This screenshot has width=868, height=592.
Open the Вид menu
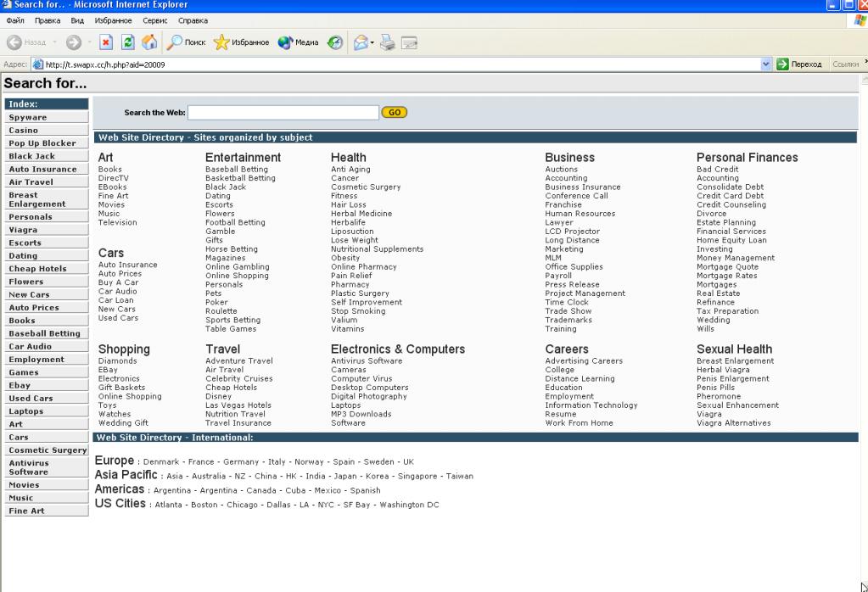pos(77,20)
